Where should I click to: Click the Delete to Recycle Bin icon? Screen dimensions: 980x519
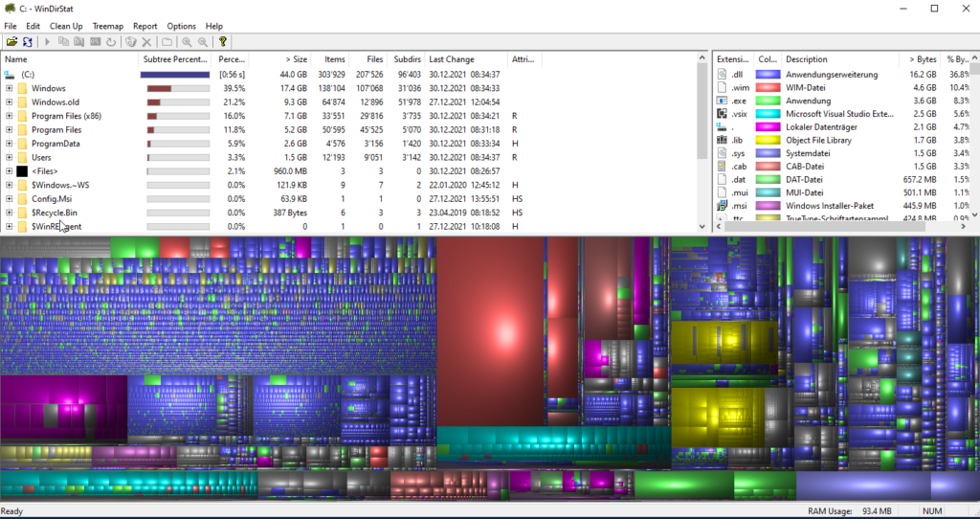click(x=130, y=42)
